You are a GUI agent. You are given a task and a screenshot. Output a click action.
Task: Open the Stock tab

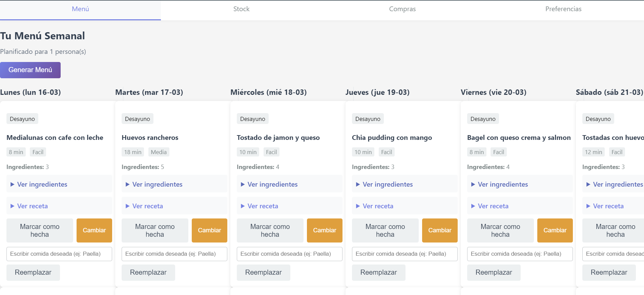241,9
